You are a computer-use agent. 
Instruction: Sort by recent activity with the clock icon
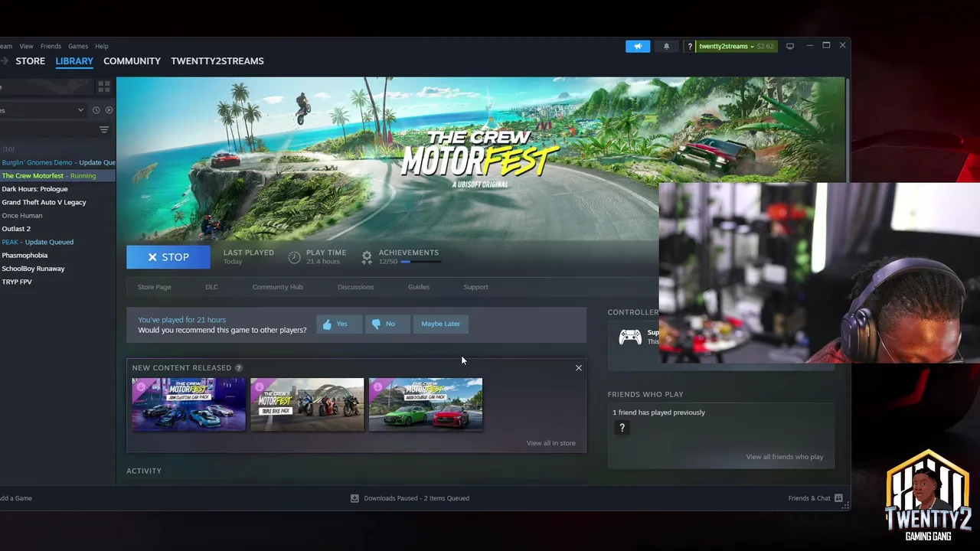pos(96,110)
